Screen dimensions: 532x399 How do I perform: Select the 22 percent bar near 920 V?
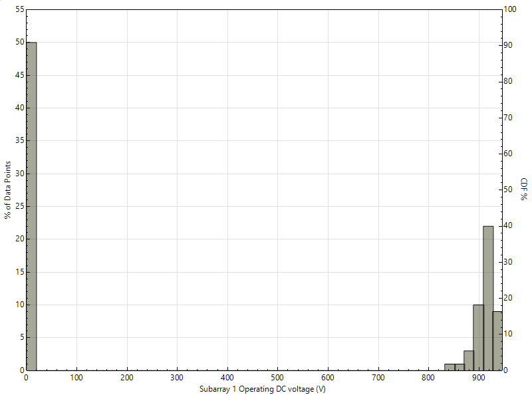click(488, 298)
